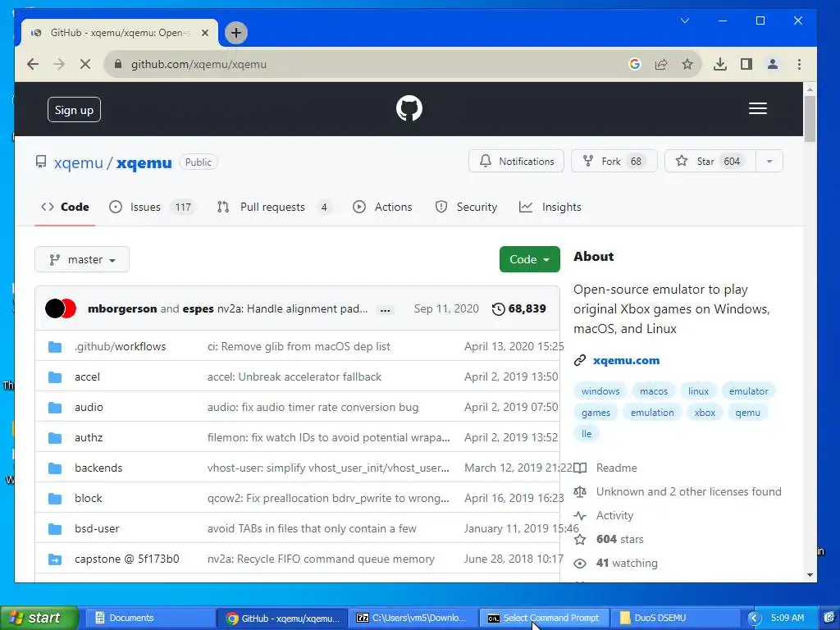The width and height of the screenshot is (840, 630).
Task: Open the green Code dropdown
Action: (529, 259)
